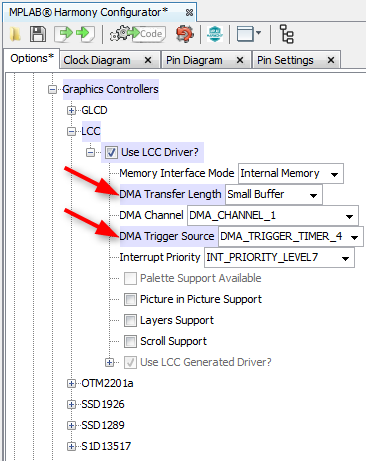The height and width of the screenshot is (461, 366).
Task: Click the Memory Interface Mode label
Action: point(177,173)
